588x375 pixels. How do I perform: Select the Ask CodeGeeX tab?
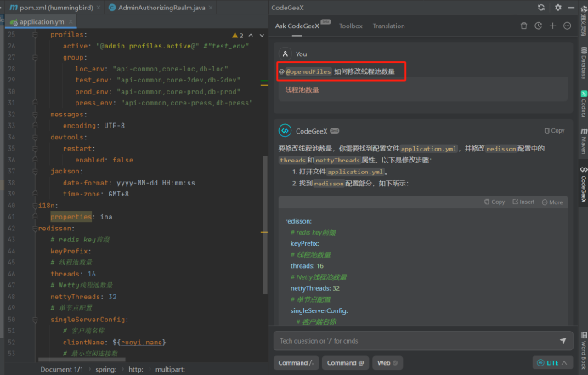coord(297,26)
